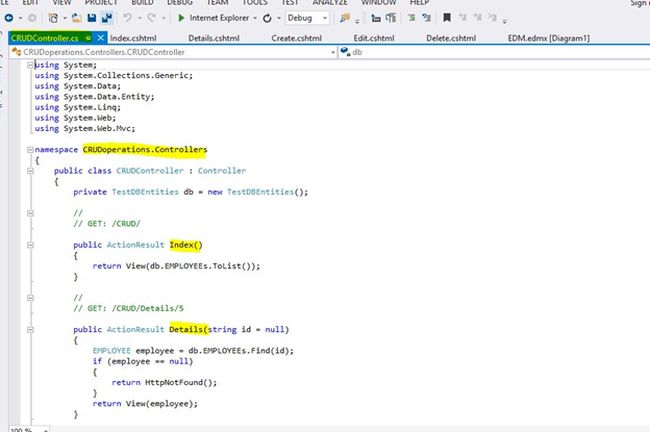Image resolution: width=650 pixels, height=432 pixels.
Task: Collapse the Details method block
Action: point(30,330)
